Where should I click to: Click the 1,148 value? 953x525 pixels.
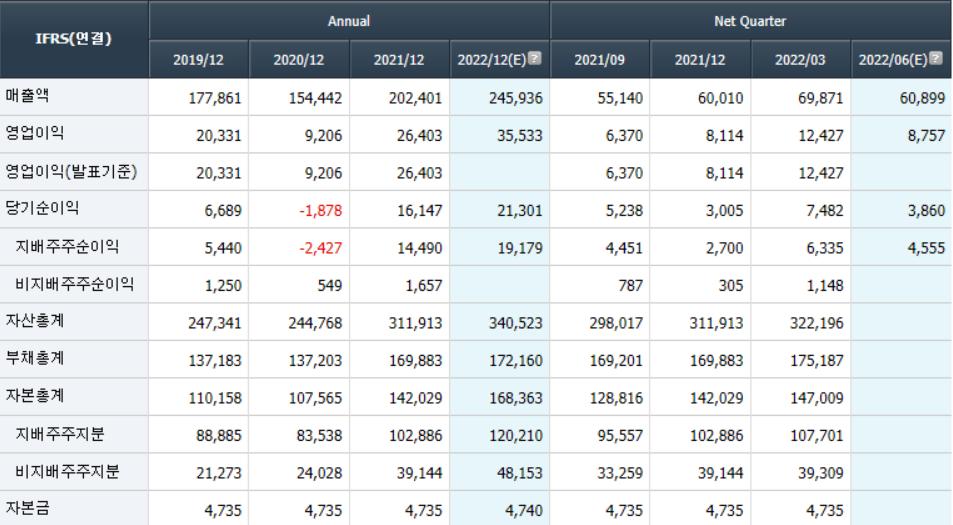click(x=825, y=286)
